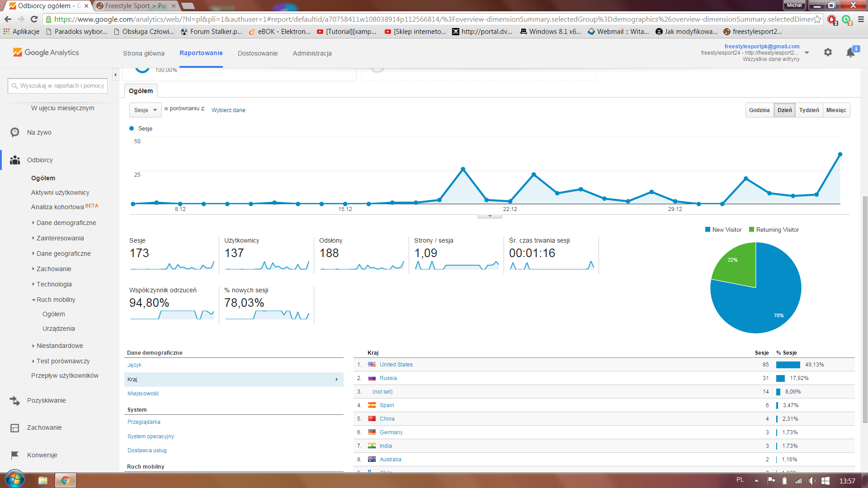Click the Konwersje flag icon
Image resolution: width=868 pixels, height=488 pixels.
(15, 455)
